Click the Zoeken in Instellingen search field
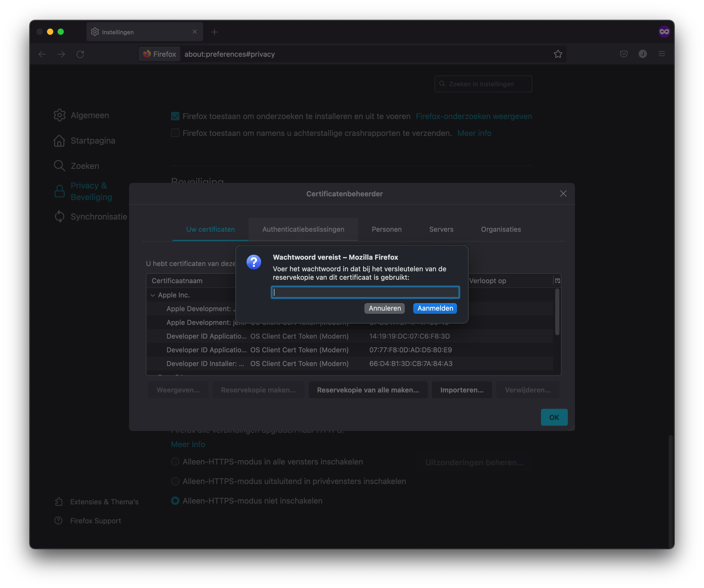The height and width of the screenshot is (588, 704). click(x=483, y=84)
